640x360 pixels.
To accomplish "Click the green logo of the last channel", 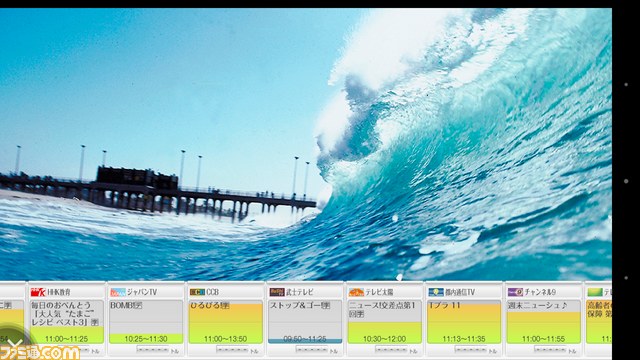I will point(595,292).
